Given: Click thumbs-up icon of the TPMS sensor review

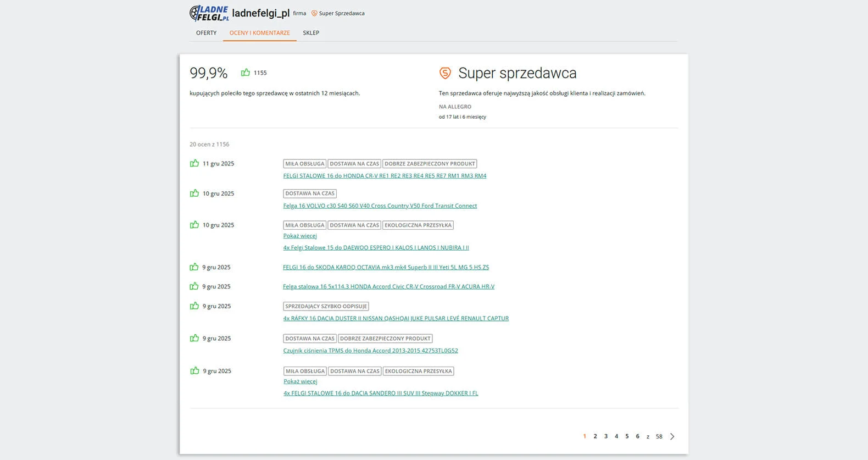Looking at the screenshot, I should (x=194, y=338).
